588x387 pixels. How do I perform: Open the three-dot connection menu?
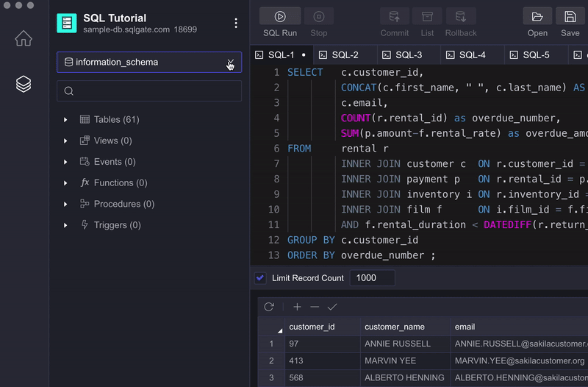(236, 24)
